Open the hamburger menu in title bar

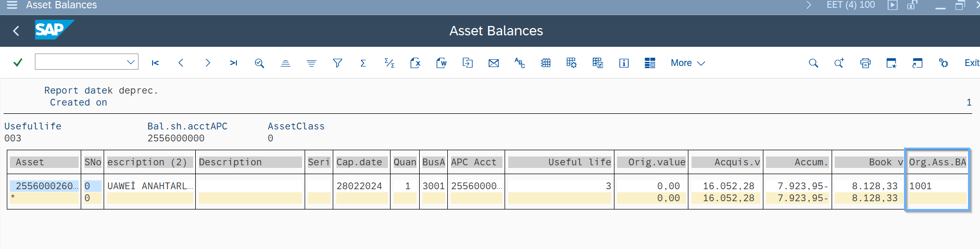(11, 5)
